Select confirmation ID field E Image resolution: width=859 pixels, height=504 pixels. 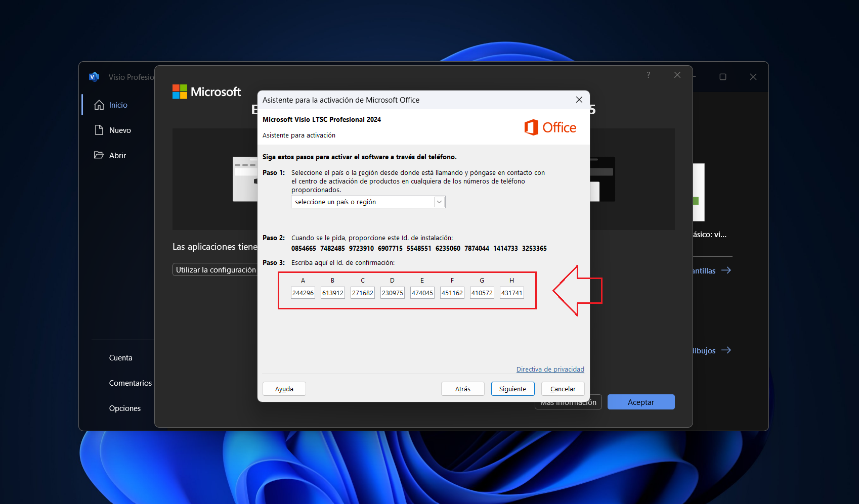coord(422,293)
